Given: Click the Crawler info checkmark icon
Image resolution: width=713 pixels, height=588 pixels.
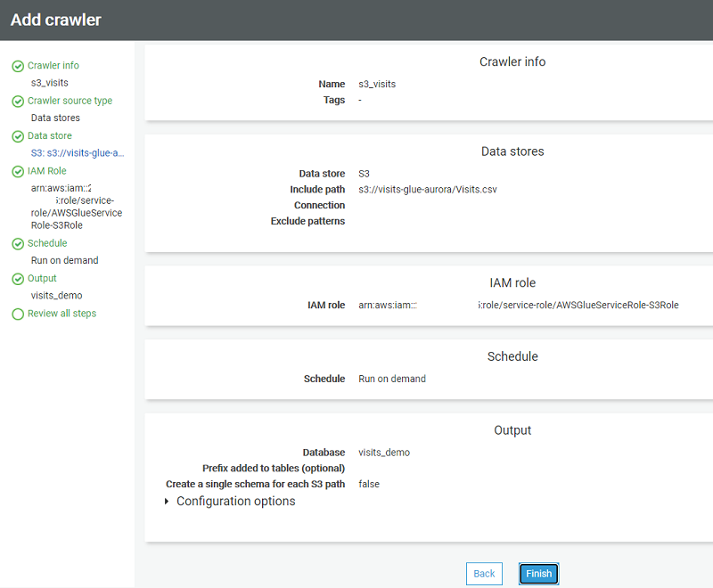Looking at the screenshot, I should point(18,66).
